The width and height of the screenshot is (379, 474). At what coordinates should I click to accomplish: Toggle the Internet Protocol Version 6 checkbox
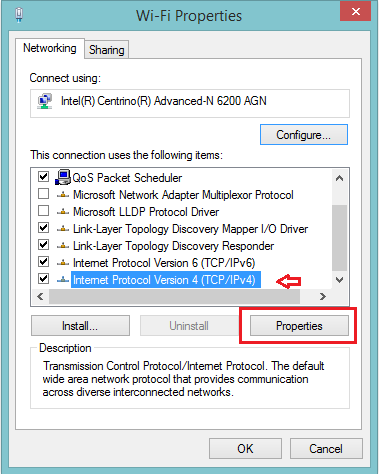point(44,262)
